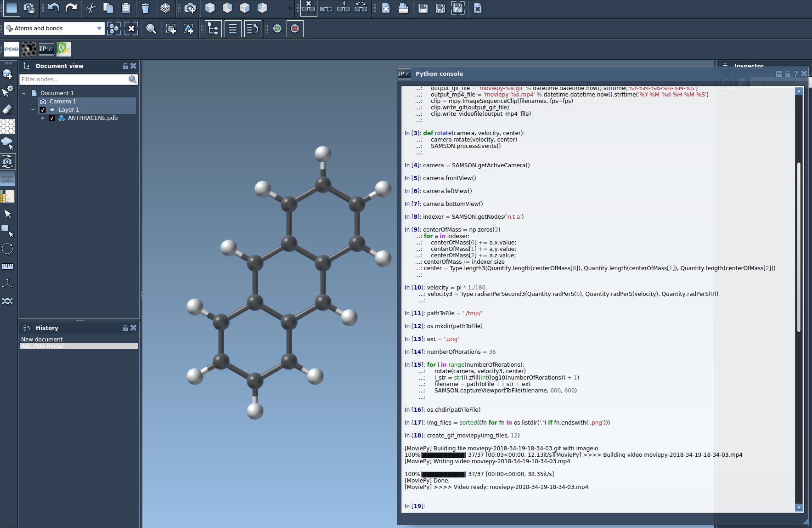Click the green Play button
Image resolution: width=812 pixels, height=528 pixels.
tap(277, 28)
